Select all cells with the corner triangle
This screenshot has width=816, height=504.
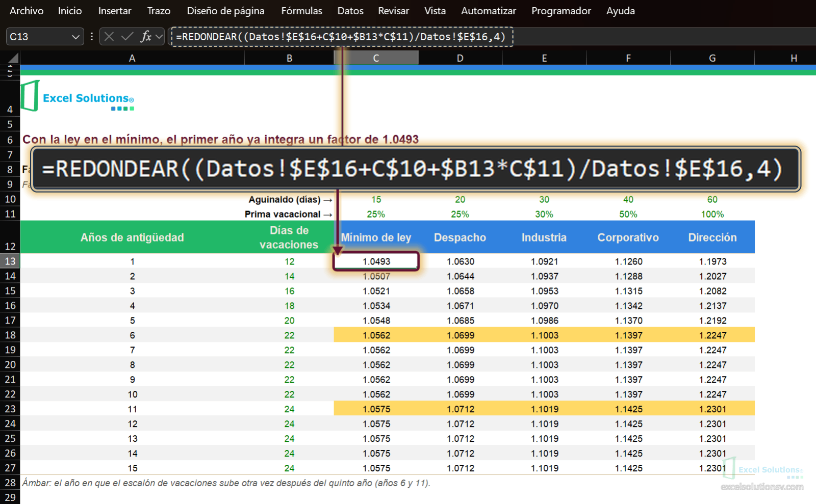[14, 58]
